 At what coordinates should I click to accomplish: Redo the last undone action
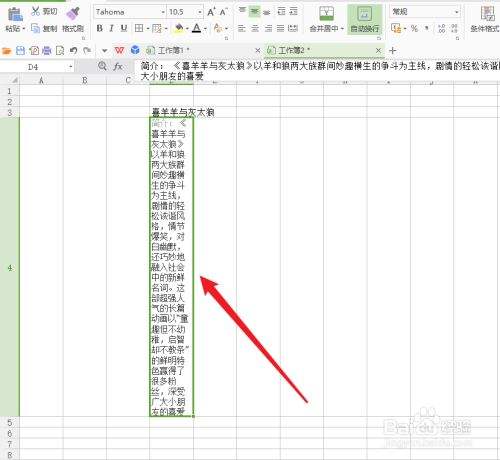coord(87,51)
